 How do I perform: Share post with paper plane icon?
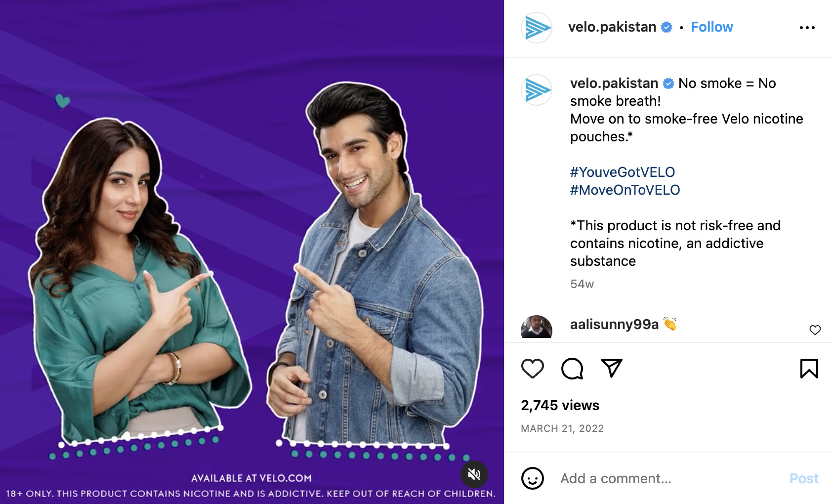point(612,368)
